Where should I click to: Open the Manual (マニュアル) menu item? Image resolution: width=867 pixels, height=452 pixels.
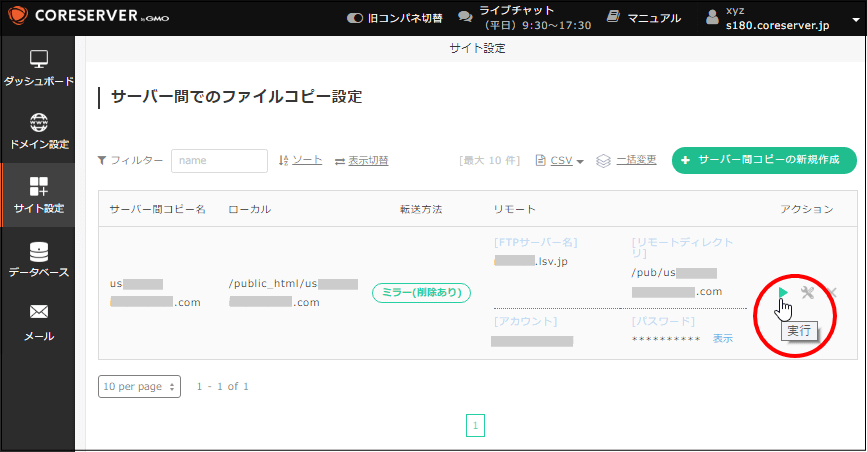click(643, 18)
